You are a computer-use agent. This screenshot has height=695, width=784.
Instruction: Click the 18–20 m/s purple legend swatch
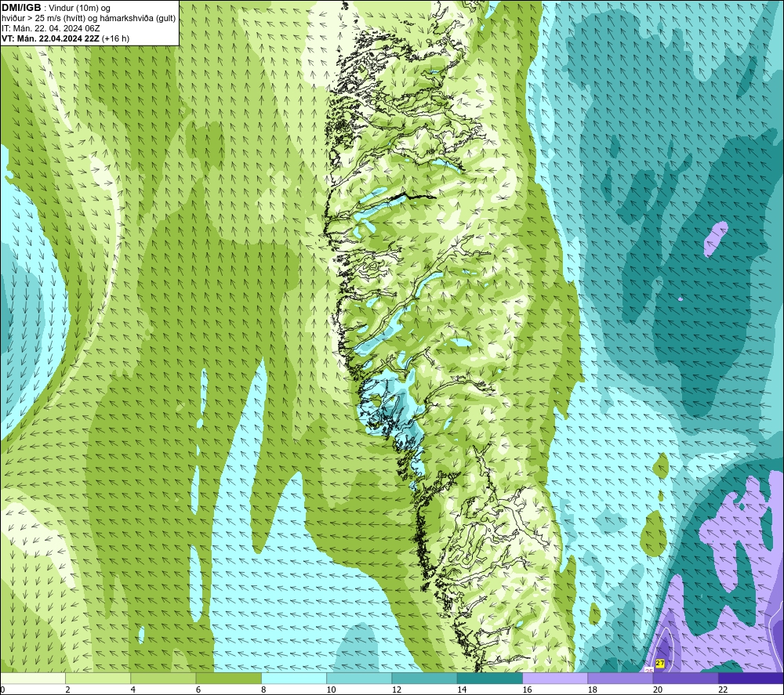click(x=620, y=679)
